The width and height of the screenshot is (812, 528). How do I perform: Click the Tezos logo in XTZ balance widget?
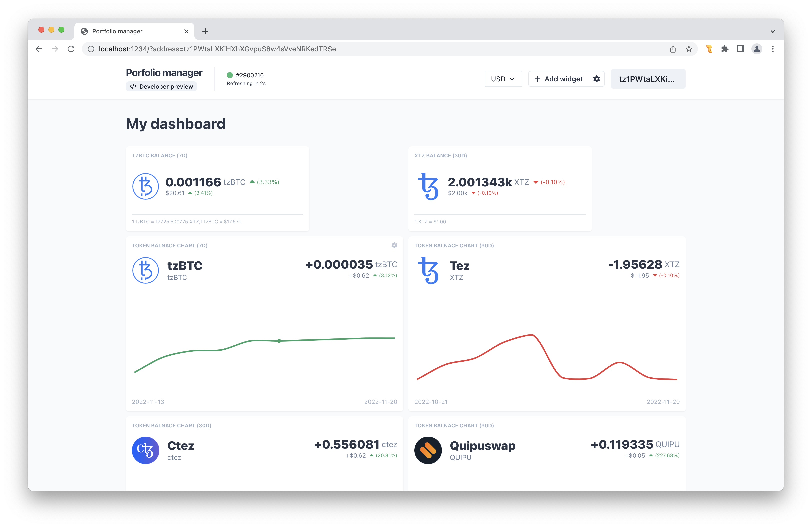click(x=428, y=186)
